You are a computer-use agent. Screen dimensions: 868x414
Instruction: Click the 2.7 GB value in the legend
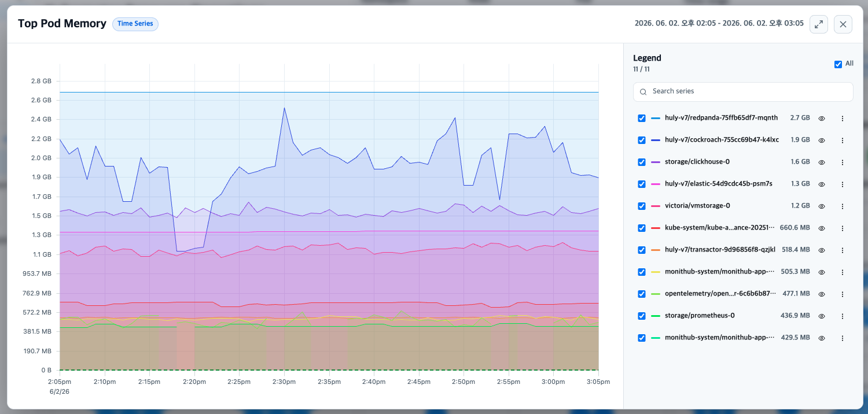point(800,118)
